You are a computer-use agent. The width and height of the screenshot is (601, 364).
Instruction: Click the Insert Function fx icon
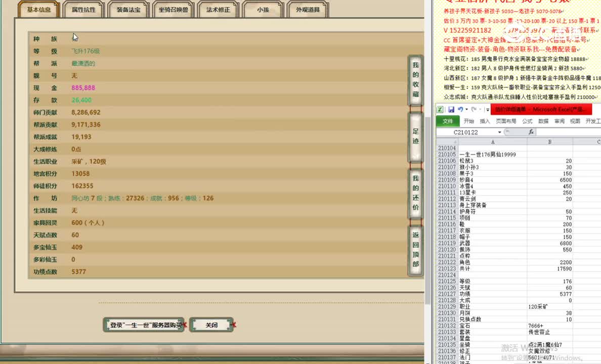(x=531, y=132)
